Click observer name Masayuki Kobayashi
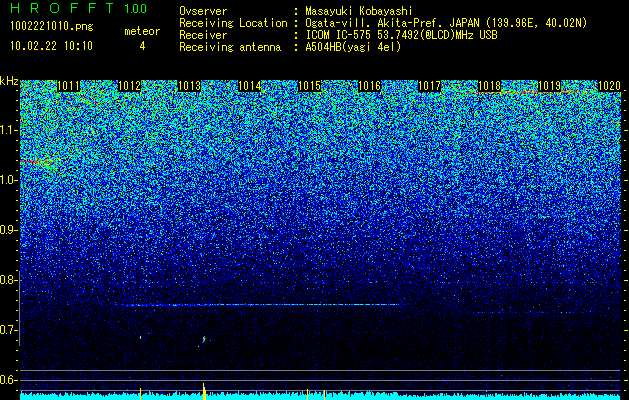Screen dimensions: 629x400 (x=359, y=11)
